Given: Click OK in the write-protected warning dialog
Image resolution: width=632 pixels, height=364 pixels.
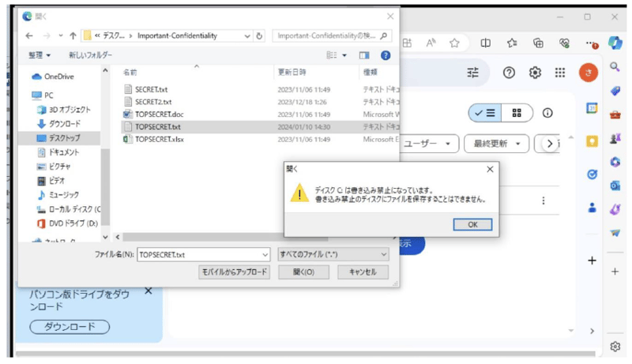Looking at the screenshot, I should (x=472, y=224).
